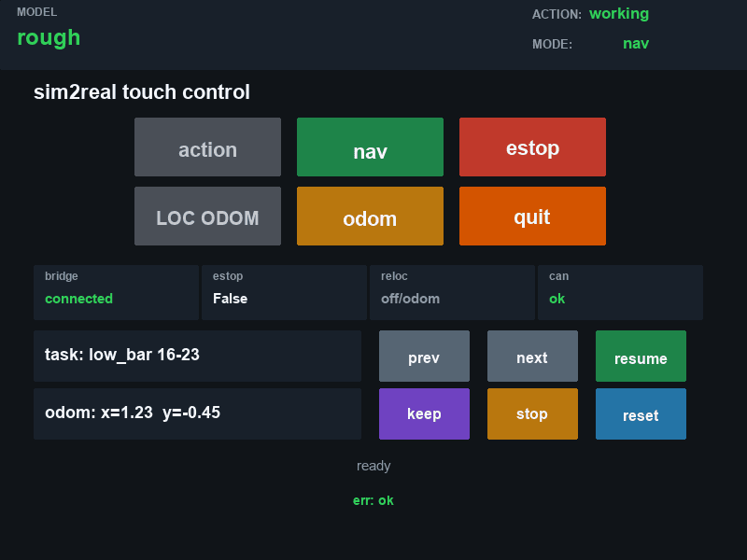Click the sim2real touch control heading
This screenshot has height=560, width=747.
[142, 91]
